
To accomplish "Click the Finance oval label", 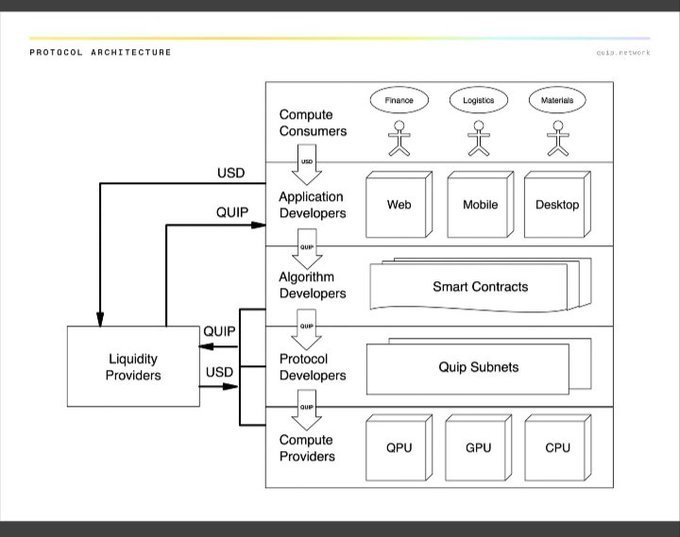I will 399,100.
